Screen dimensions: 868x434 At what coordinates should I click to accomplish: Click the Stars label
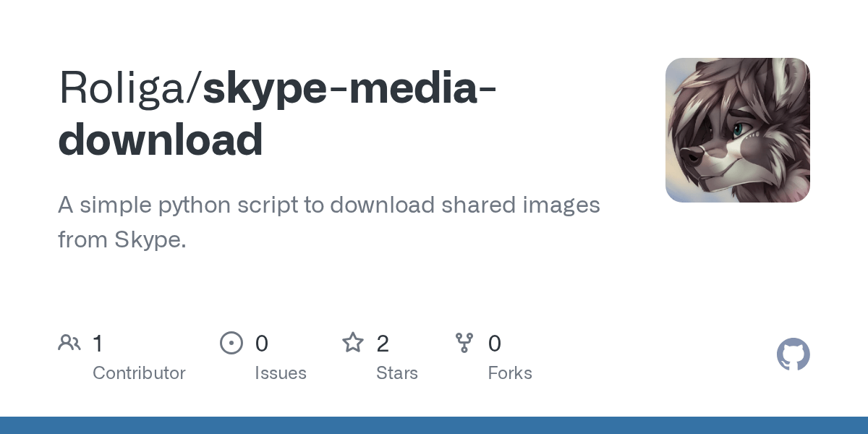pyautogui.click(x=397, y=373)
